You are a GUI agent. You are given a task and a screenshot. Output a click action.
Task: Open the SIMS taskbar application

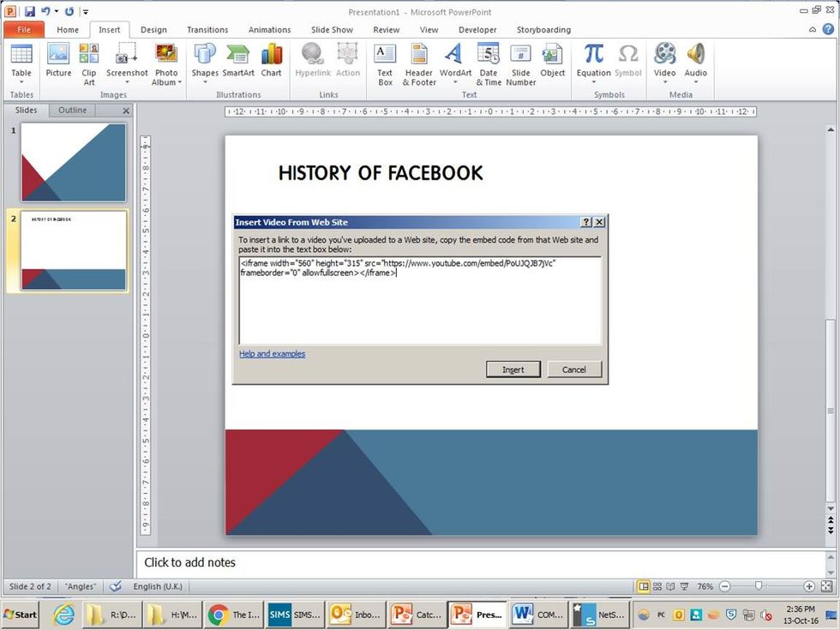click(x=295, y=615)
